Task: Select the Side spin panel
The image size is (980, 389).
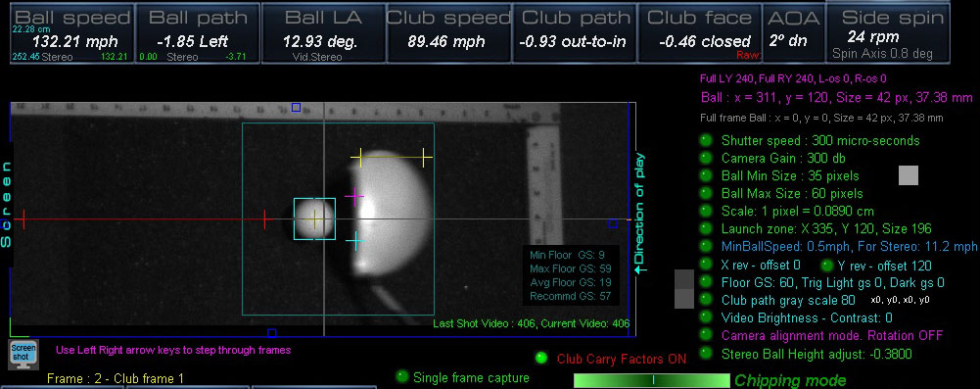Action: pos(888,33)
